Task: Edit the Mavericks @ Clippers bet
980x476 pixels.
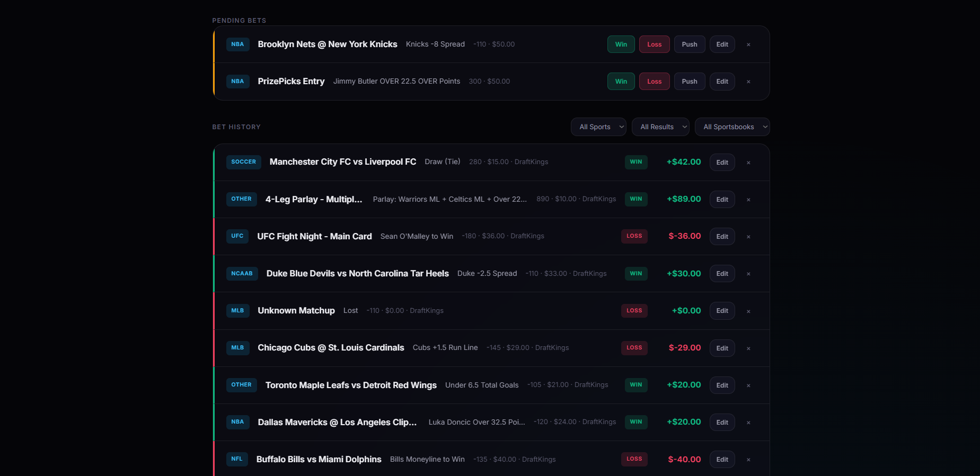Action: tap(722, 423)
